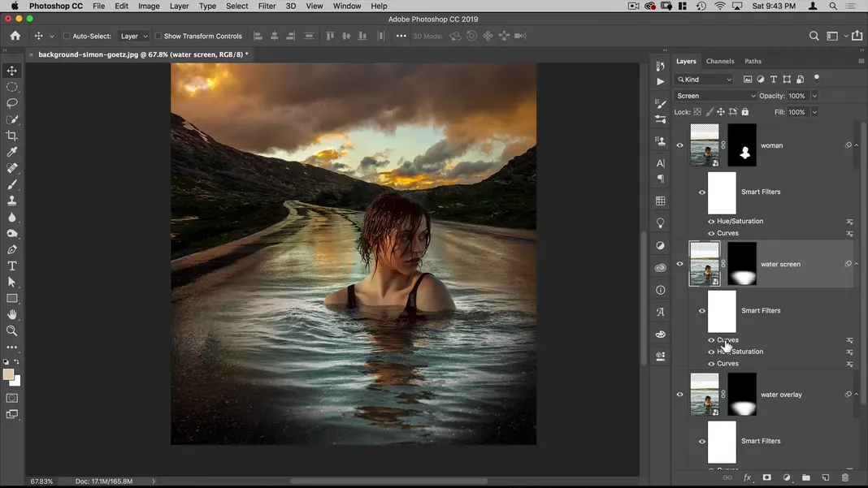Image resolution: width=868 pixels, height=488 pixels.
Task: Select the Crop tool
Action: 11,136
